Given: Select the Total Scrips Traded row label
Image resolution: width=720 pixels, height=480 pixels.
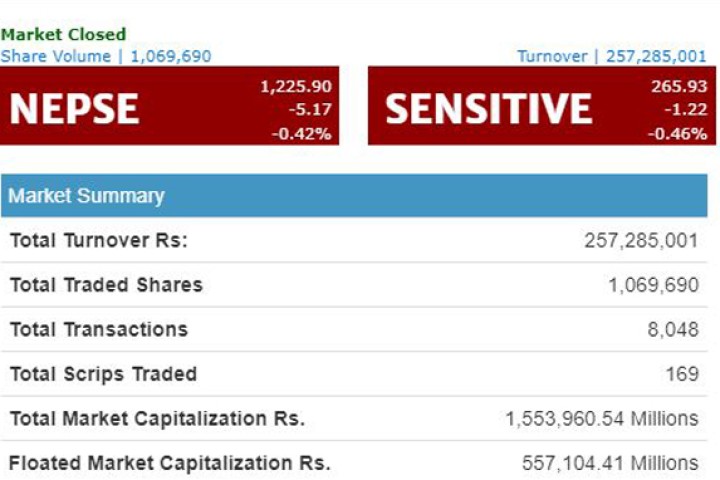Looking at the screenshot, I should 103,374.
